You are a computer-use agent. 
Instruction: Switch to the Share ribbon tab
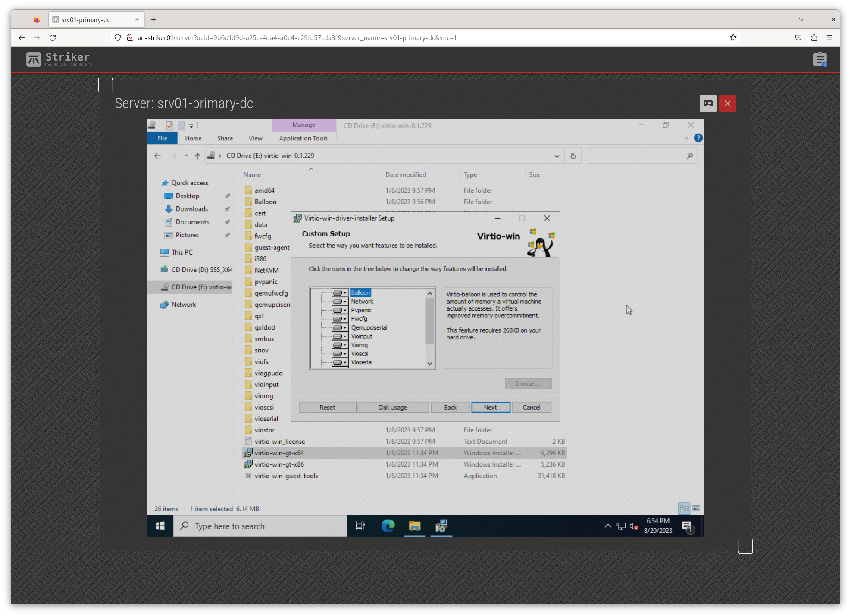[225, 138]
